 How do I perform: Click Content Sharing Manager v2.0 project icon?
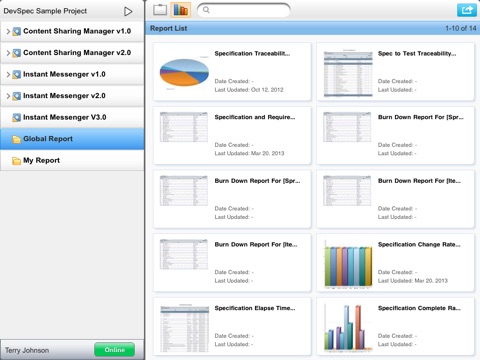tap(16, 53)
